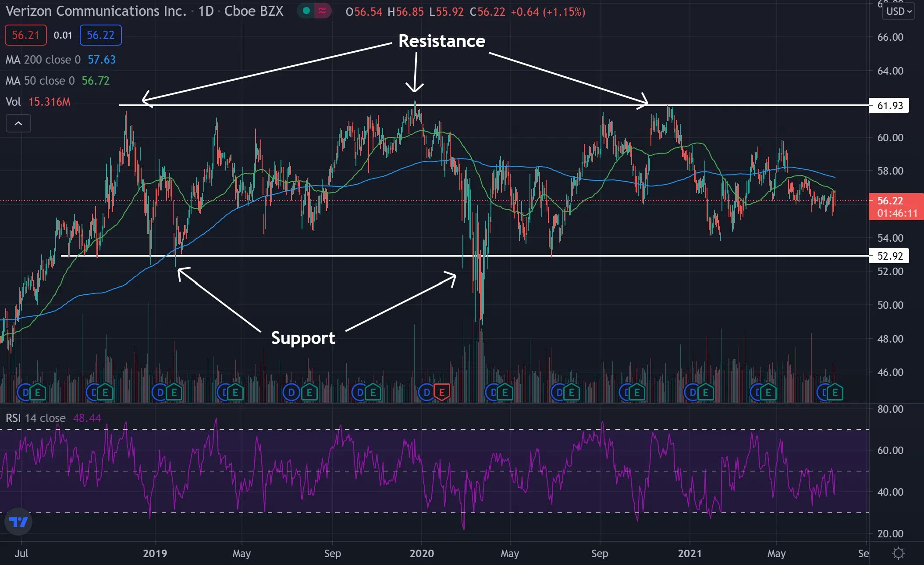Click the TradingView logo icon
924x565 pixels.
pyautogui.click(x=18, y=522)
